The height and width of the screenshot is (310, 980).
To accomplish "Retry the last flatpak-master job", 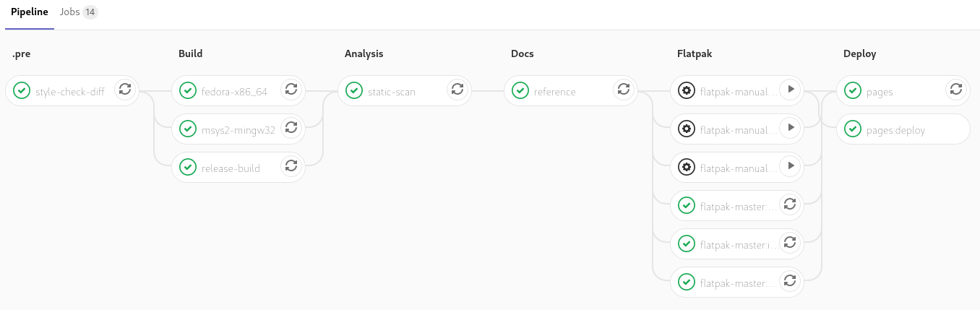I will point(790,280).
